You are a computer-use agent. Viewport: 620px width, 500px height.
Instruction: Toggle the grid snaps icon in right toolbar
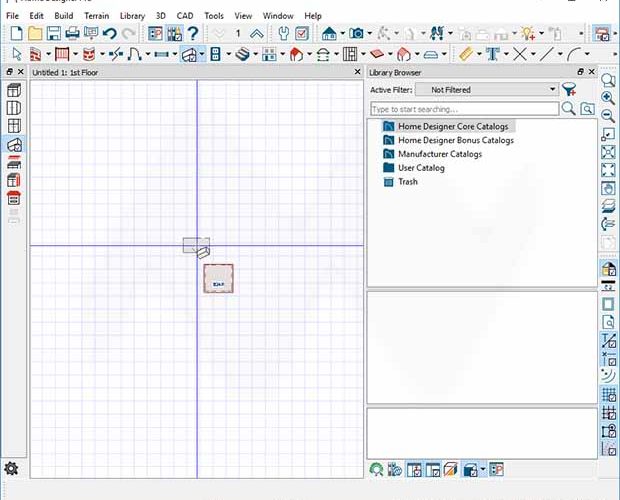(x=609, y=394)
